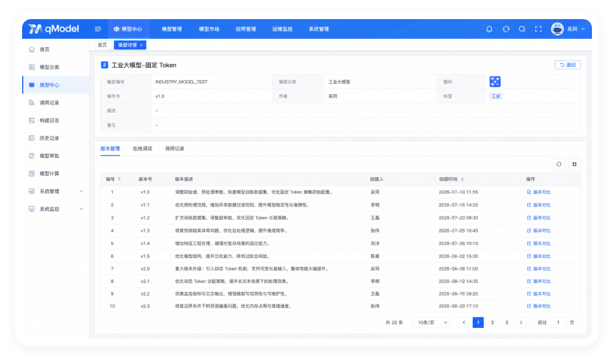Viewport: 614px width, 364px height.
Task: Click the icon beside 调用记录 in the sidebar
Action: (x=32, y=102)
